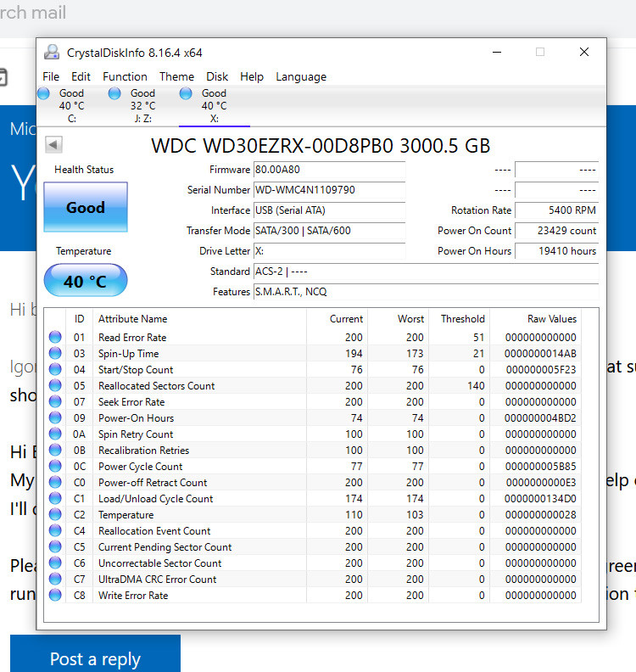
Task: Click Post a reply in the mail window
Action: [x=95, y=653]
